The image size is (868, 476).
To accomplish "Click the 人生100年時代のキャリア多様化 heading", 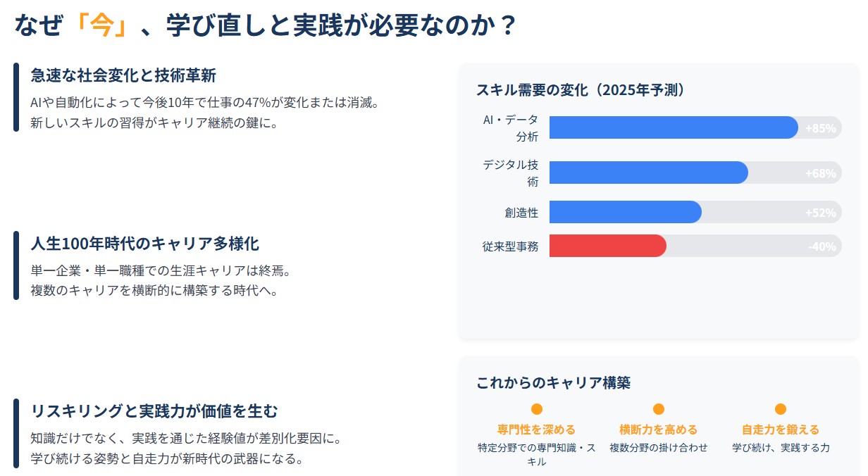I will coord(144,244).
